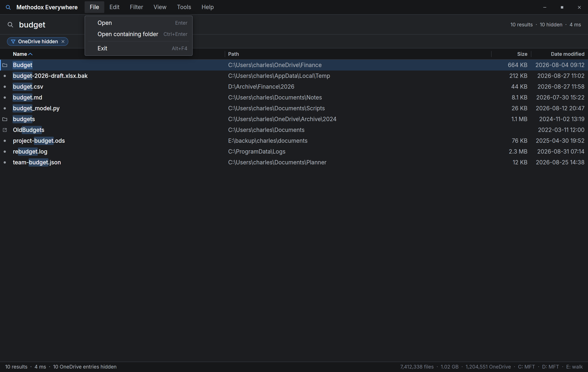Click the search magnifier icon beside budget

[x=10, y=25]
